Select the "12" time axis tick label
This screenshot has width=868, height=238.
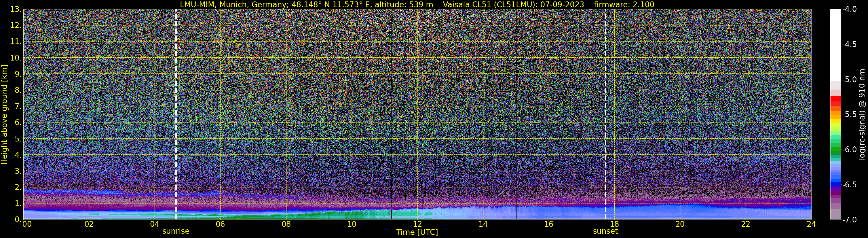417,224
